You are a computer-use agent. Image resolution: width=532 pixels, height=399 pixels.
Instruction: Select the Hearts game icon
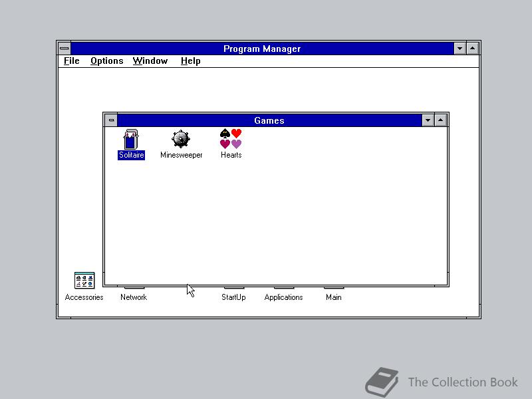[x=231, y=139]
